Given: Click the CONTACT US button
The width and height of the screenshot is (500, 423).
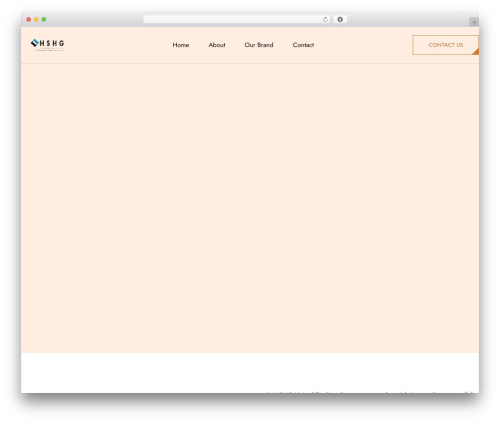Looking at the screenshot, I should pos(446,45).
